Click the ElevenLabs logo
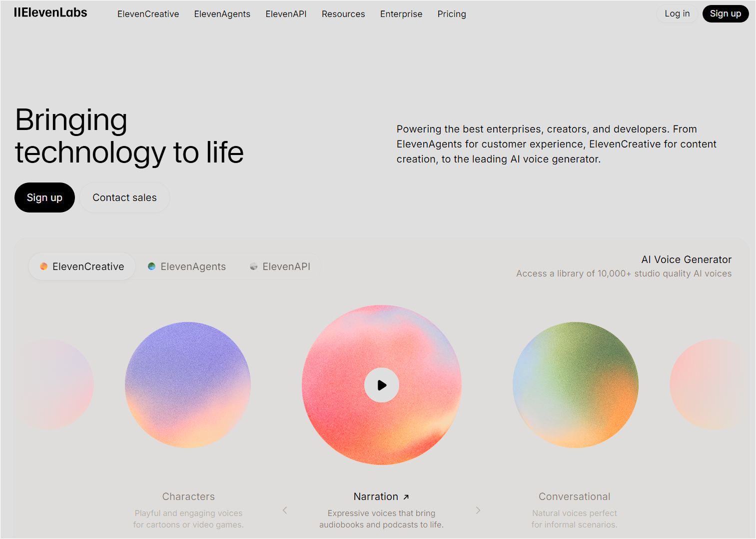Screen dimensions: 756x539 [x=50, y=13]
